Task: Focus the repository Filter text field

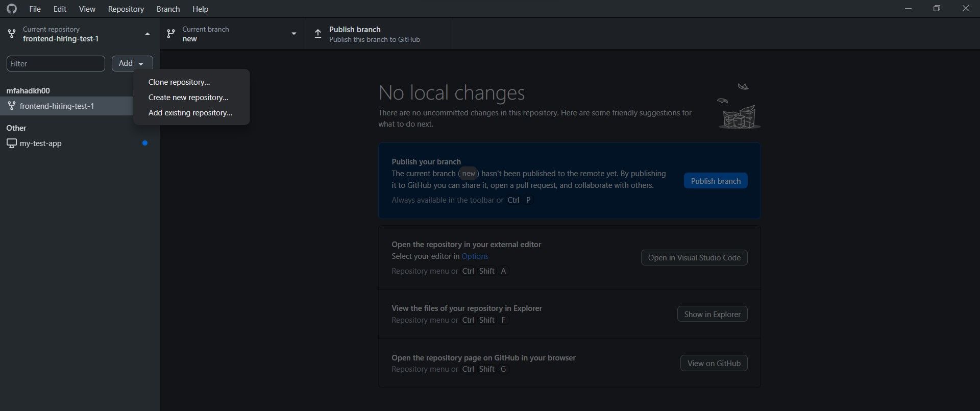Action: (56, 64)
